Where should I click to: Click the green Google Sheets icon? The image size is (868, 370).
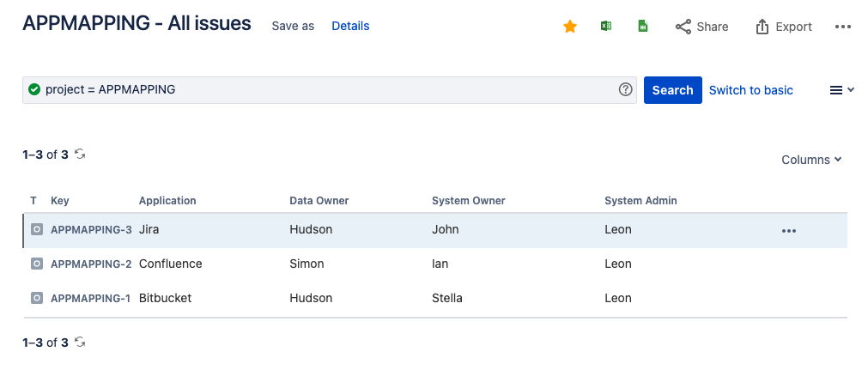642,27
